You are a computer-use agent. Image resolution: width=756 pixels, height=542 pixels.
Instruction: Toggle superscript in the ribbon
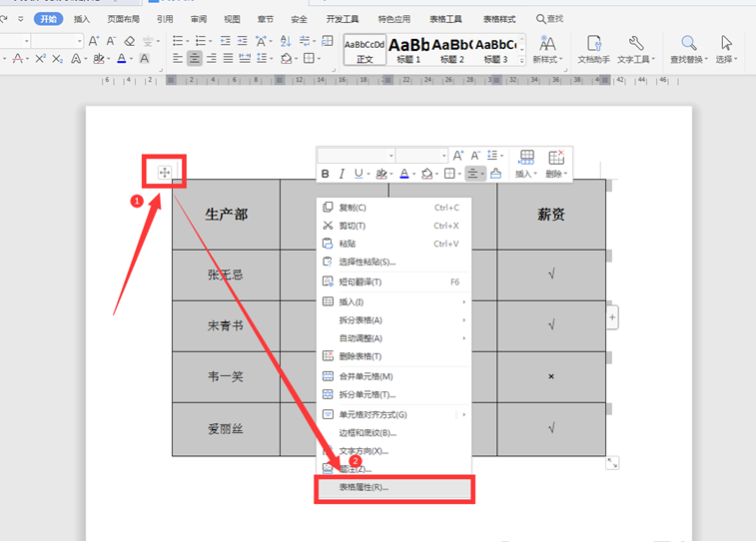click(x=41, y=59)
